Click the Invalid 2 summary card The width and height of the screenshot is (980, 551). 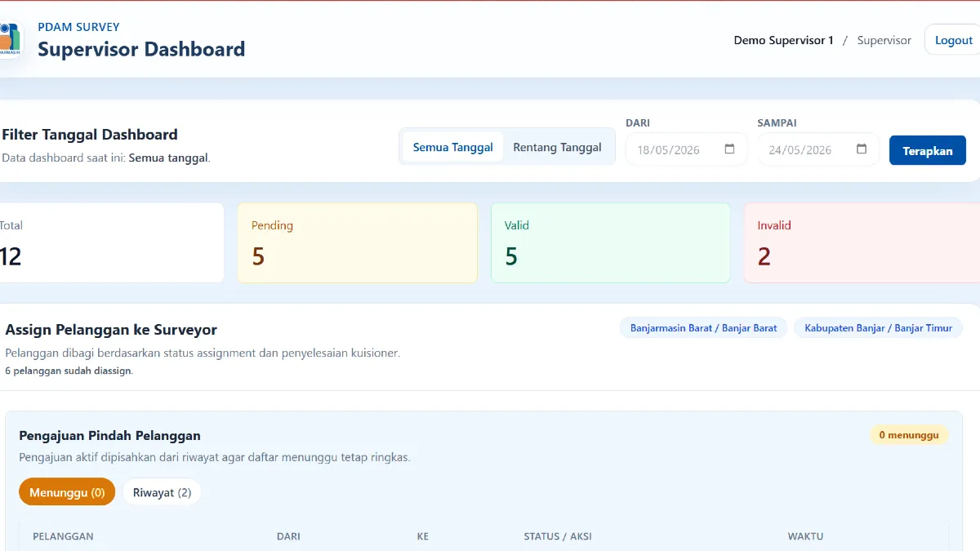[x=862, y=242]
